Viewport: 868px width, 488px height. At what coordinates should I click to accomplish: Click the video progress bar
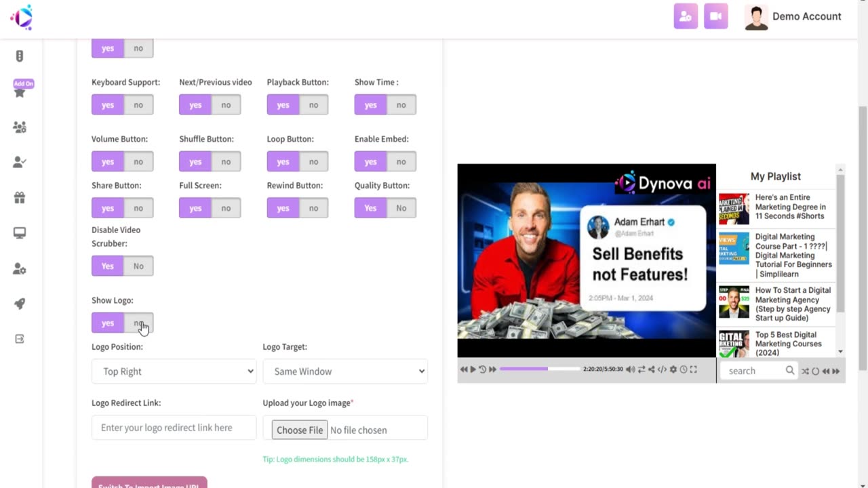540,369
